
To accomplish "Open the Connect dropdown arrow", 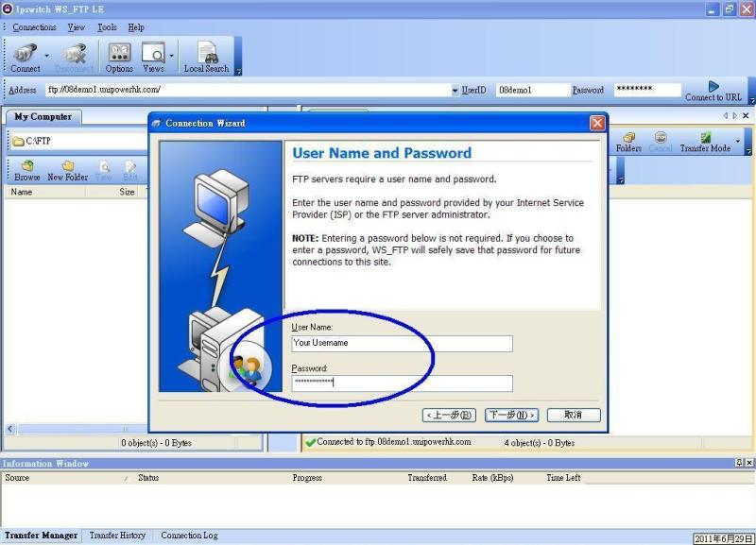I will [x=46, y=56].
